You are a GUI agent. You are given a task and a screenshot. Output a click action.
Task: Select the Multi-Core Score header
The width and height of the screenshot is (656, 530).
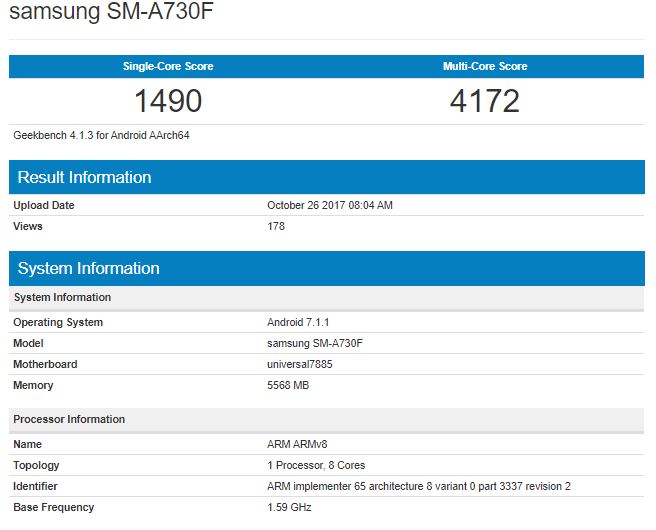pos(485,66)
